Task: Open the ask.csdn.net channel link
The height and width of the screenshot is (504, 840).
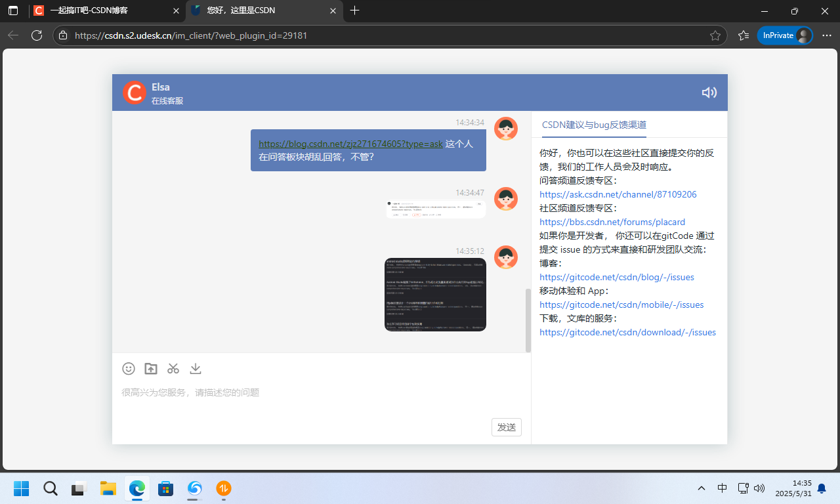Action: click(x=618, y=194)
